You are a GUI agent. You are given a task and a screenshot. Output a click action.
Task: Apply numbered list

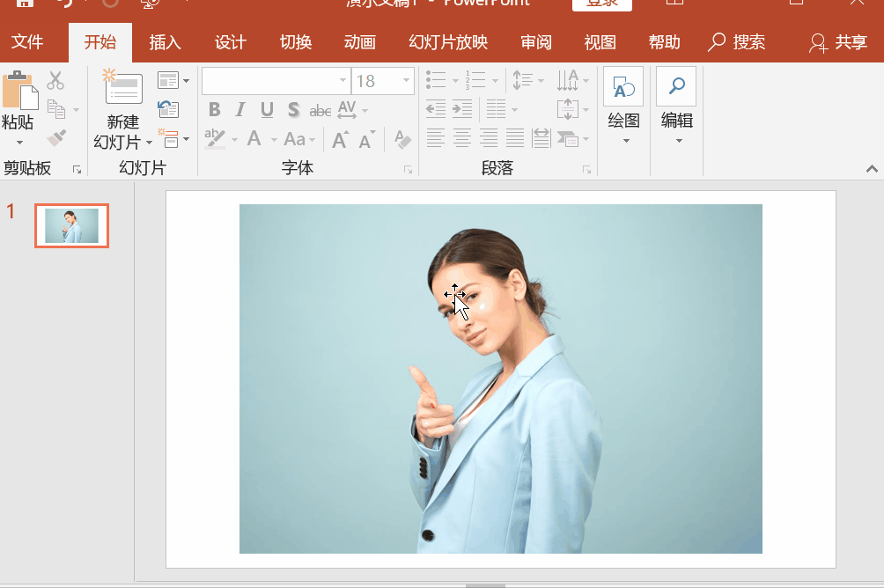[475, 80]
